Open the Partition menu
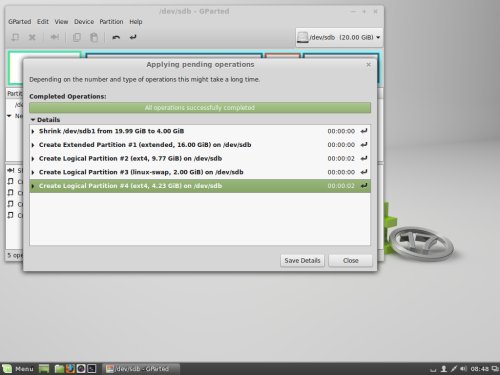The width and height of the screenshot is (500, 375). [111, 22]
